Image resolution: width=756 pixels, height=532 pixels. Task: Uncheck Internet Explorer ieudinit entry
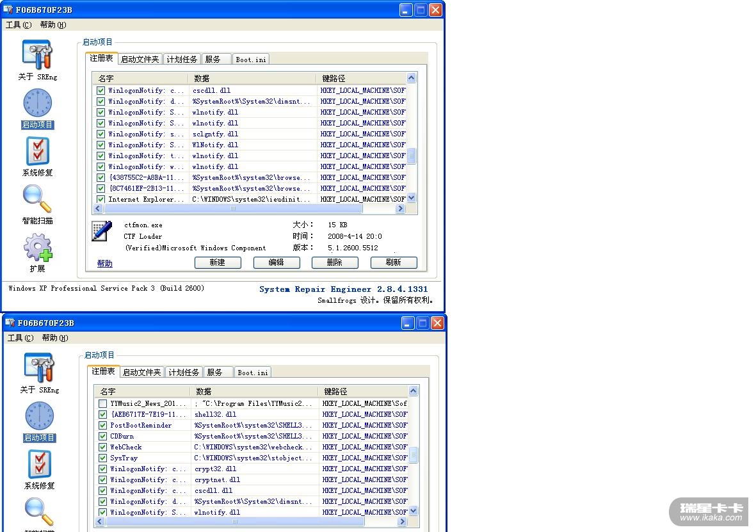click(x=101, y=199)
